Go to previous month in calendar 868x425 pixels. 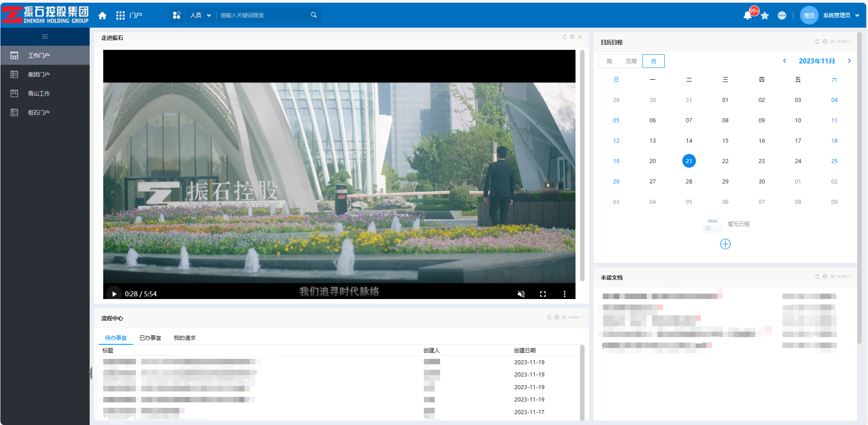coord(785,61)
